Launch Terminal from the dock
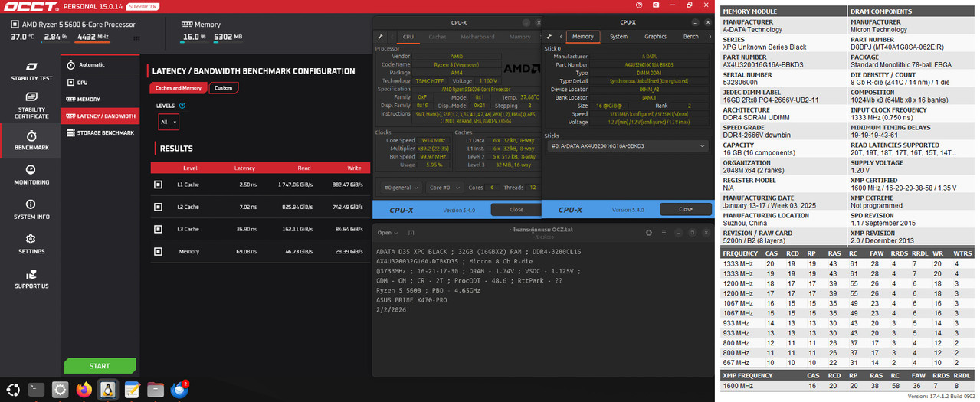 pos(36,389)
